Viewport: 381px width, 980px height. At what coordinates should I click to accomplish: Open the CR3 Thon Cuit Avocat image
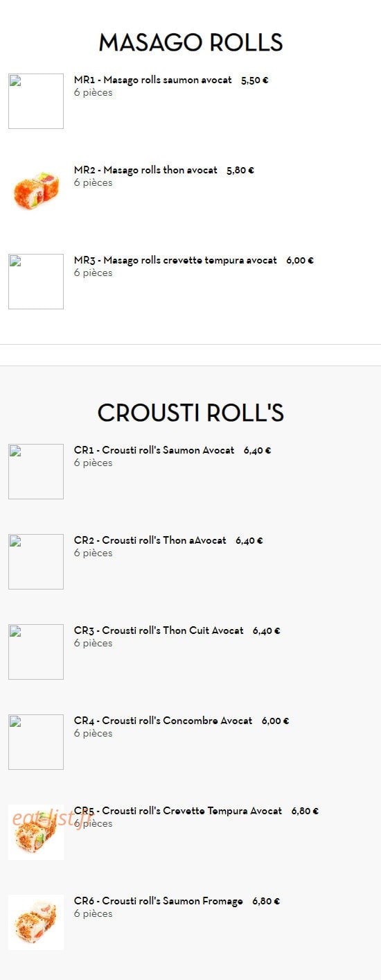click(x=36, y=652)
